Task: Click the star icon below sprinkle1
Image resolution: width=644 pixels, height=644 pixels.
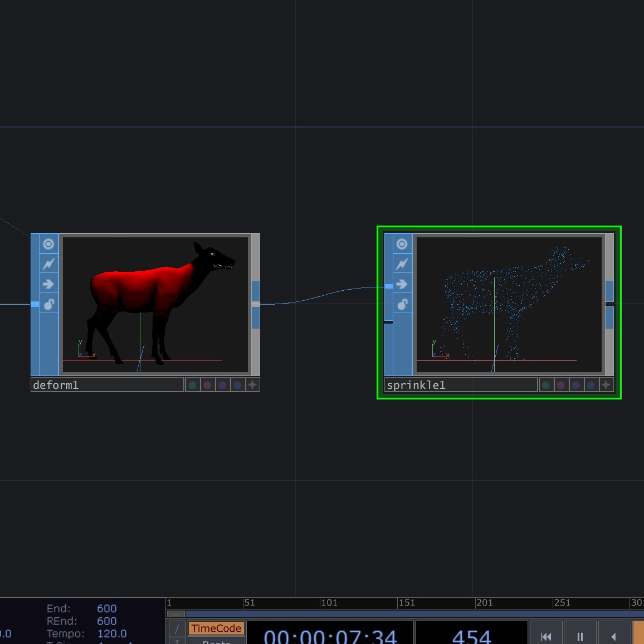Action: (x=606, y=385)
